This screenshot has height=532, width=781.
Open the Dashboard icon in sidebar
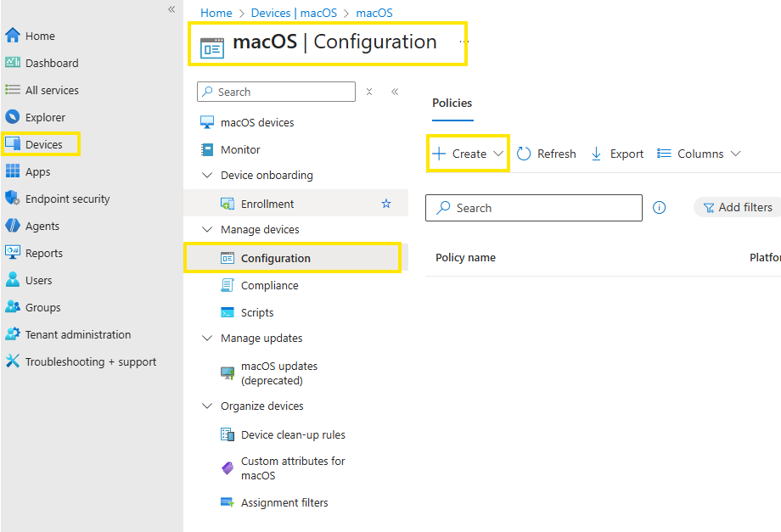(x=13, y=62)
